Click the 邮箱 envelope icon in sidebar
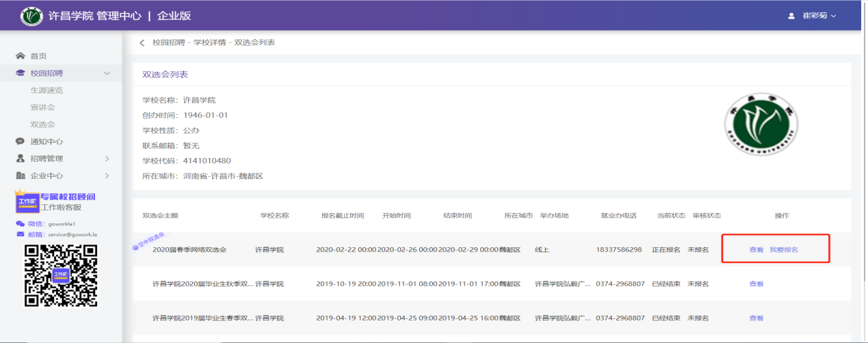This screenshot has width=868, height=343. point(20,234)
